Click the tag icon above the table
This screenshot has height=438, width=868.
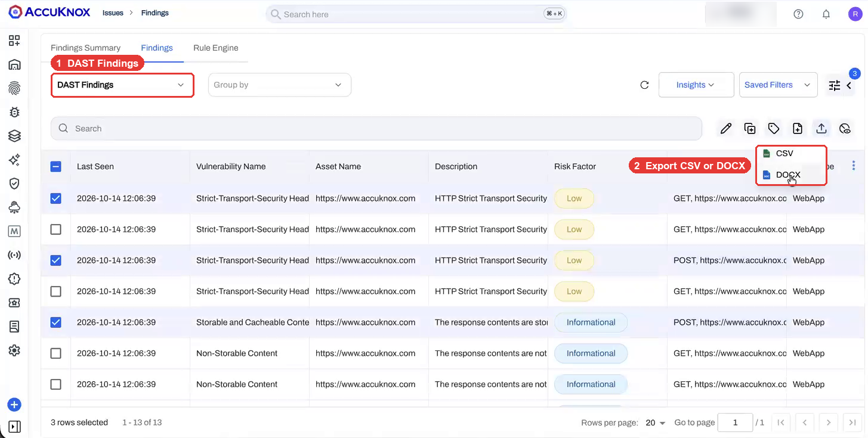pos(774,128)
